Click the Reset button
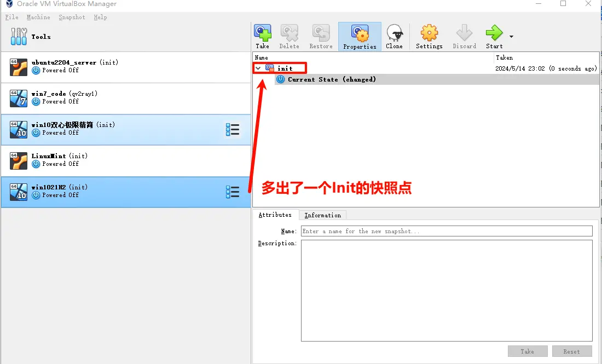The height and width of the screenshot is (364, 602). tap(572, 351)
